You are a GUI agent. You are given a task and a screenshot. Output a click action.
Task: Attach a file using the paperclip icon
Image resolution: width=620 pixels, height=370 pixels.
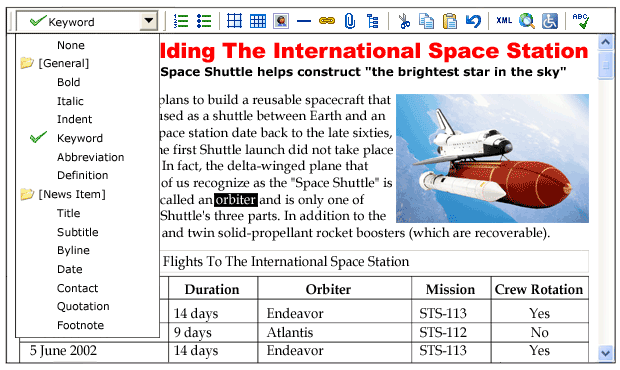(x=350, y=21)
